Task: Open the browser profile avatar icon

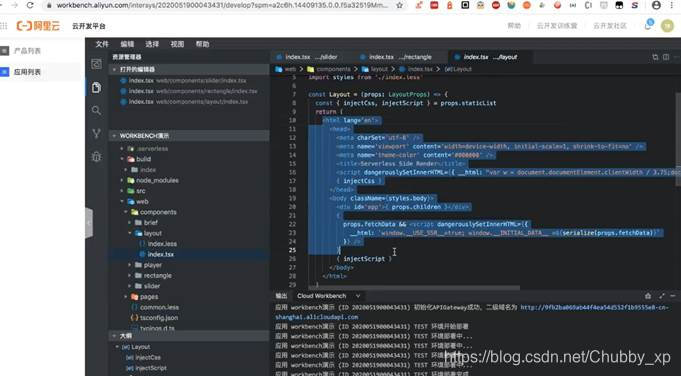Action: pos(656,5)
